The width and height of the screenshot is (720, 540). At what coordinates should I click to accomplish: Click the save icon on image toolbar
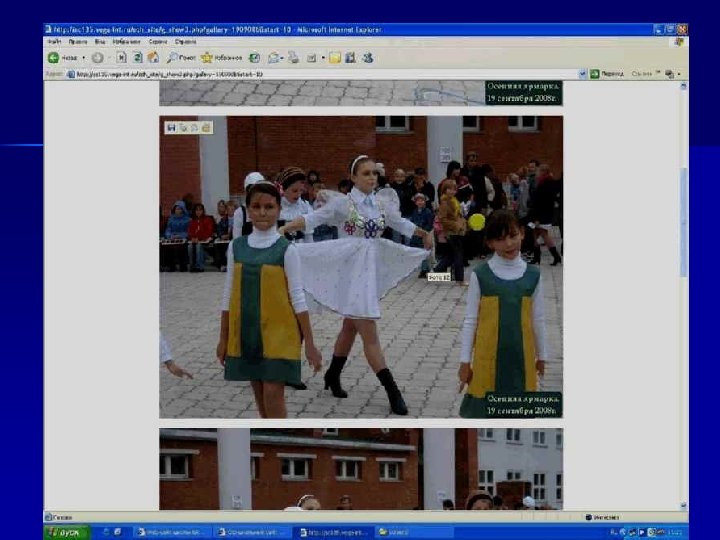click(172, 128)
